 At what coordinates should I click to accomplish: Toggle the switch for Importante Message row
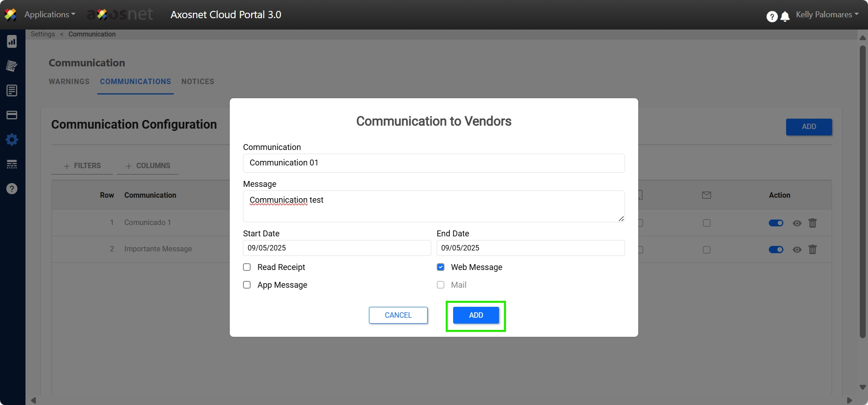click(x=776, y=250)
